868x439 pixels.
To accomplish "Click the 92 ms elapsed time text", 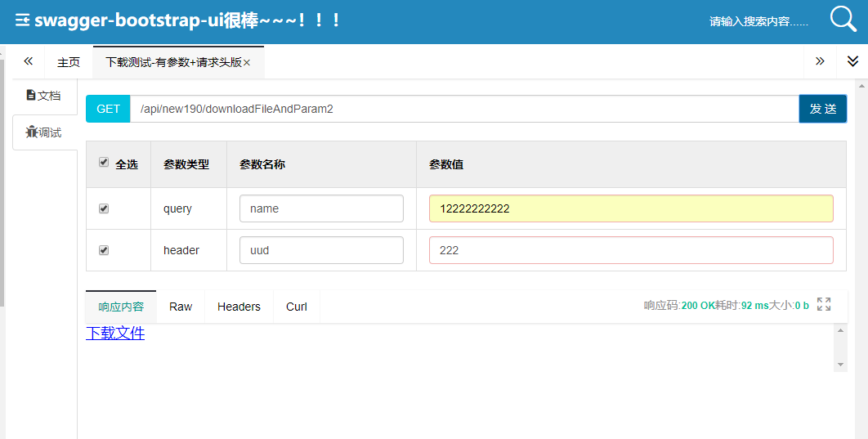I will tap(754, 305).
